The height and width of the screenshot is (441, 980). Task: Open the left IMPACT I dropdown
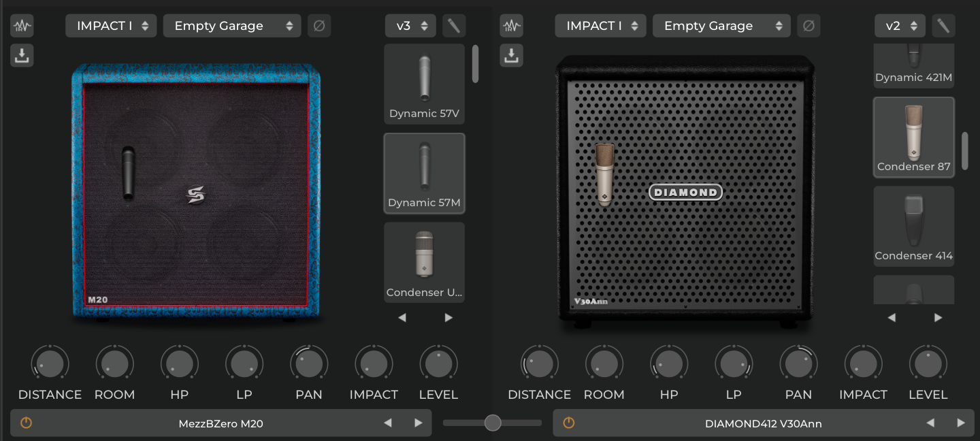point(112,27)
